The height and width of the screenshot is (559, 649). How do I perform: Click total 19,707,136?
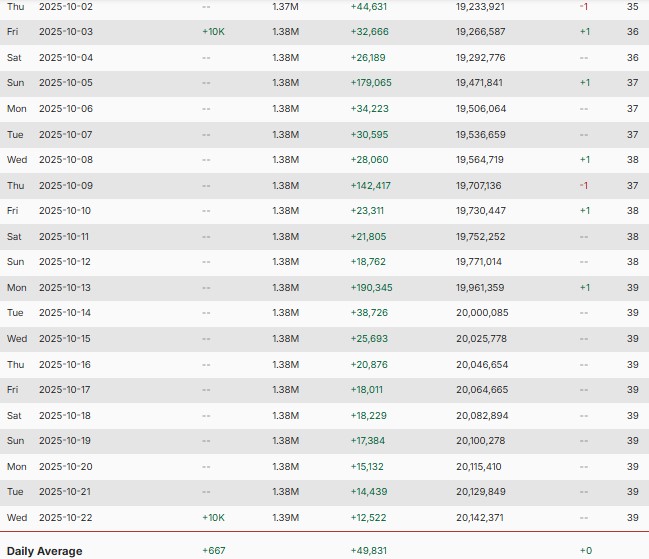(x=478, y=185)
